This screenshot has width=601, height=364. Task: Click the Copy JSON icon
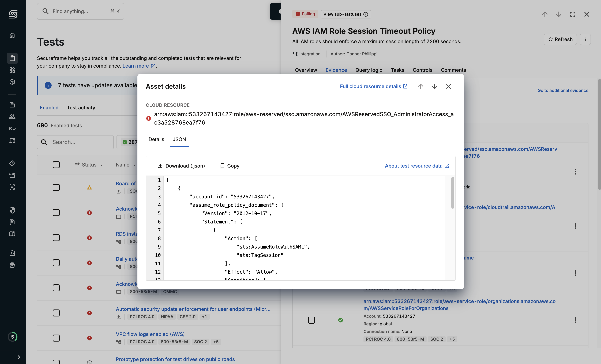click(x=222, y=166)
